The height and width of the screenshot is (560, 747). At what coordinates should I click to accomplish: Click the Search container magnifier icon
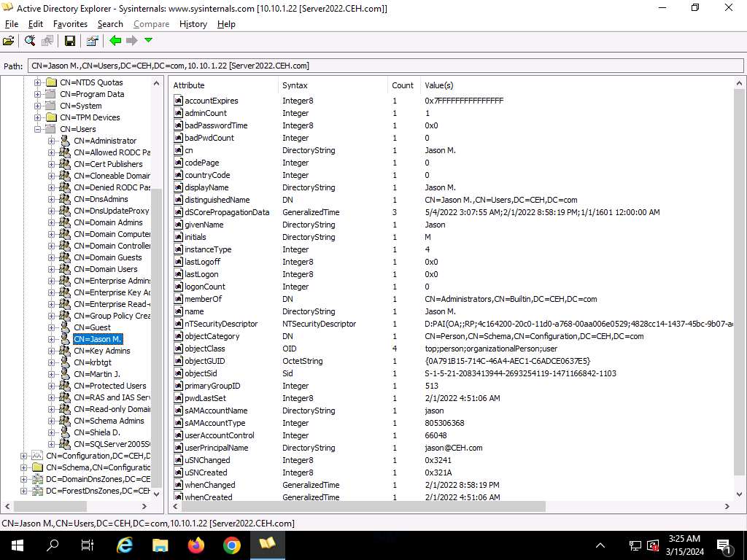[x=30, y=41]
